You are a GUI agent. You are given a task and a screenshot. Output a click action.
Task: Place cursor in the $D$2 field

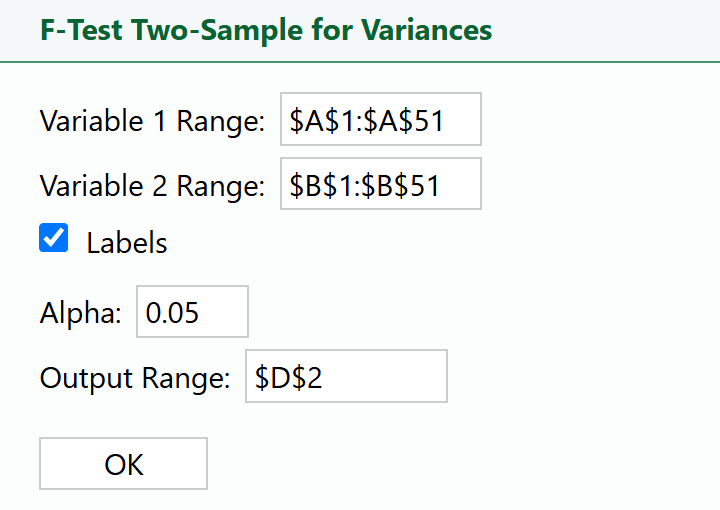coord(346,377)
